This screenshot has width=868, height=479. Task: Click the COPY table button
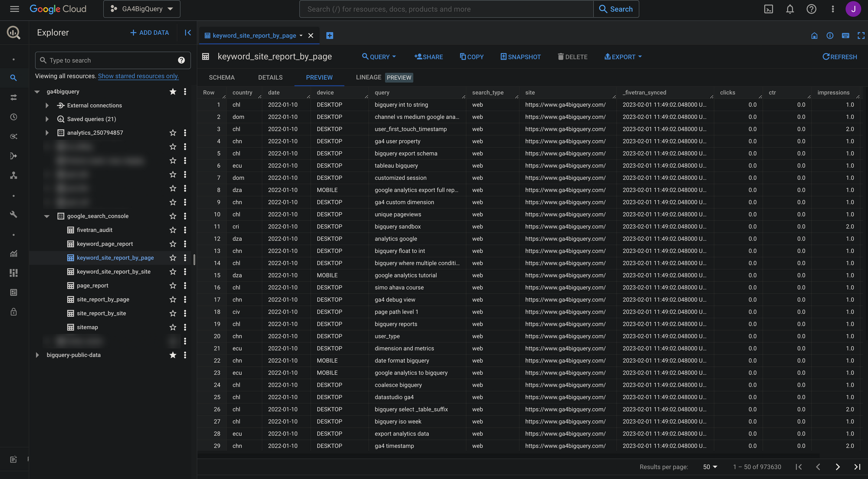[472, 57]
